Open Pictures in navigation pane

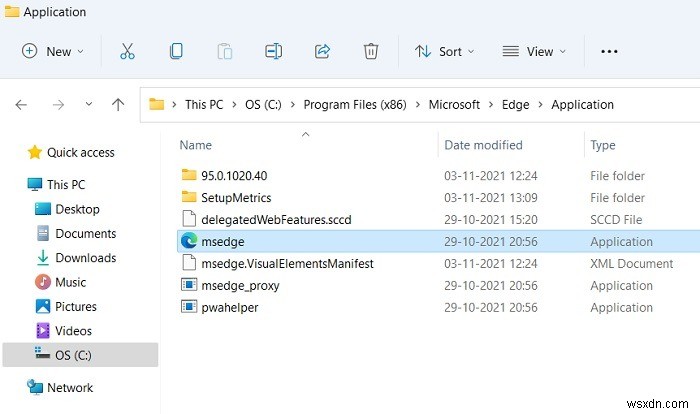[75, 307]
